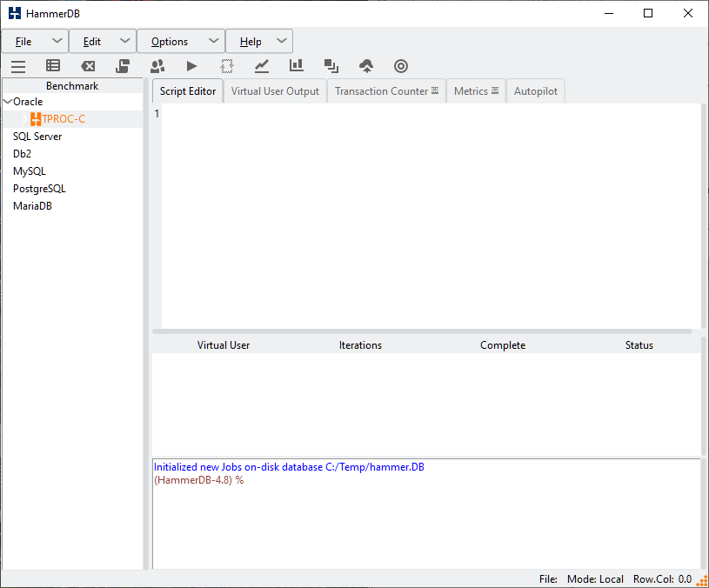Viewport: 709px width, 588px height.
Task: Switch to the Script Editor tab
Action: [x=188, y=90]
